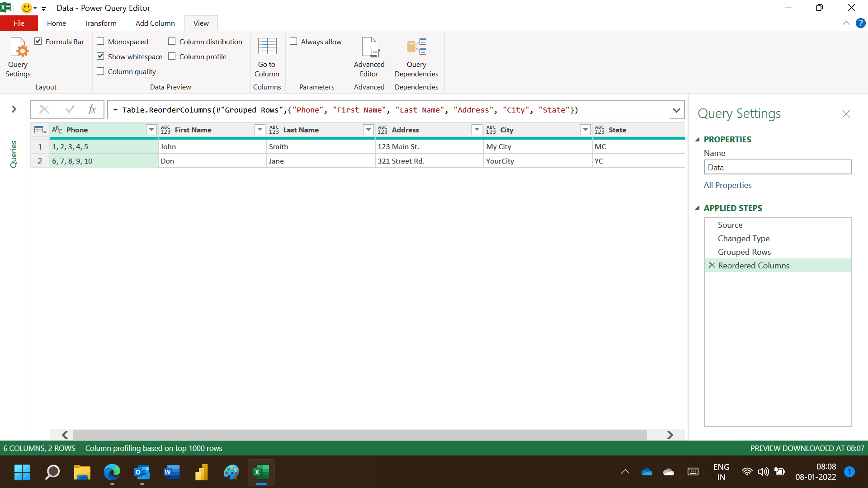The image size is (868, 488).
Task: Enable Column quality checkbox
Action: (101, 71)
